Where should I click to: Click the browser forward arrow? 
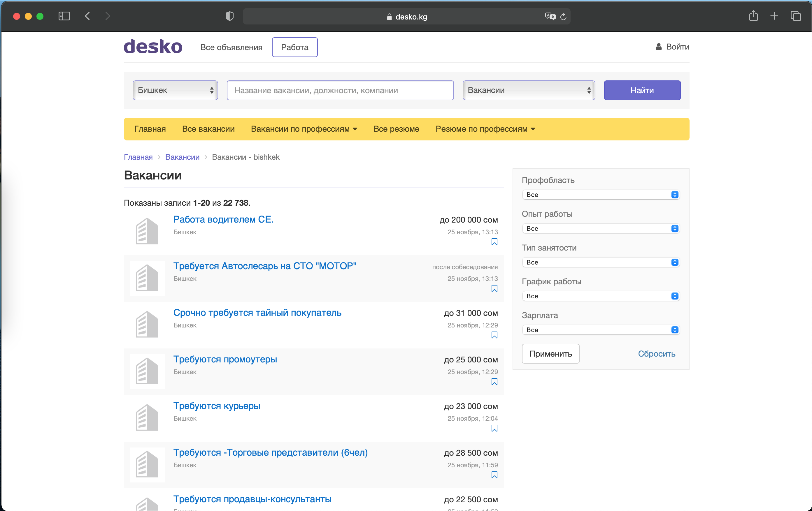coord(108,16)
